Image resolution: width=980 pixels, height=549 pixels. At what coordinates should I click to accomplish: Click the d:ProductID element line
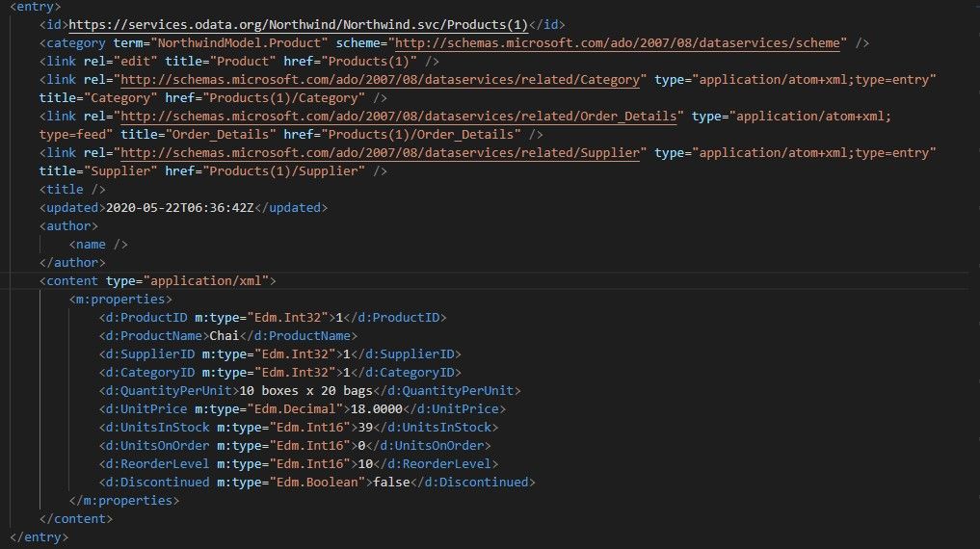pyautogui.click(x=273, y=317)
